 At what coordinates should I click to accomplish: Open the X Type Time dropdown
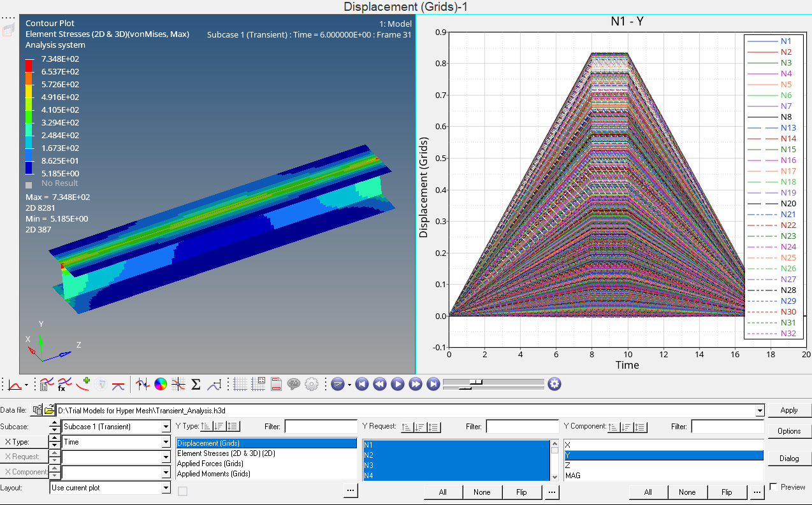coord(166,442)
